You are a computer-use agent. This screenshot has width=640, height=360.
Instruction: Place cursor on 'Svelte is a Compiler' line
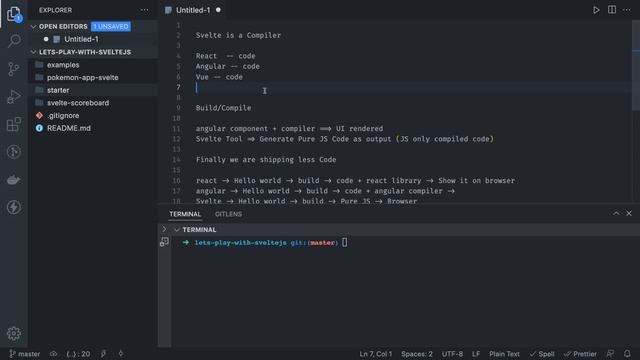point(238,36)
